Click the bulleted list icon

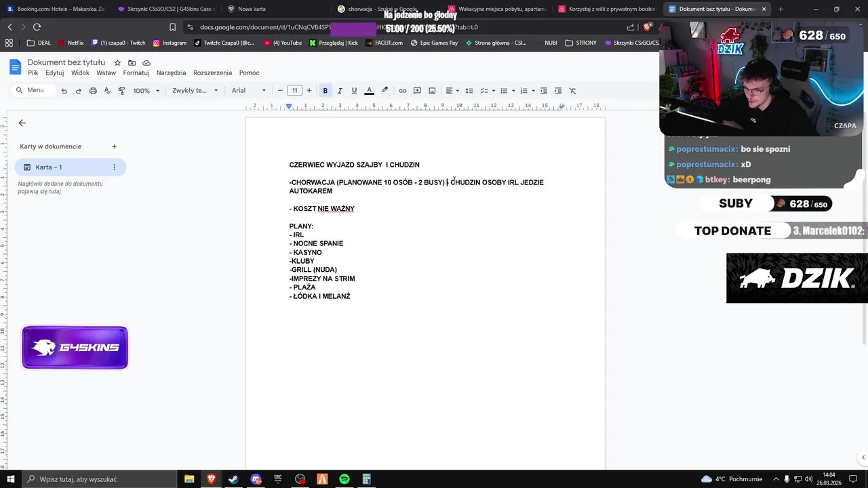[x=504, y=91]
